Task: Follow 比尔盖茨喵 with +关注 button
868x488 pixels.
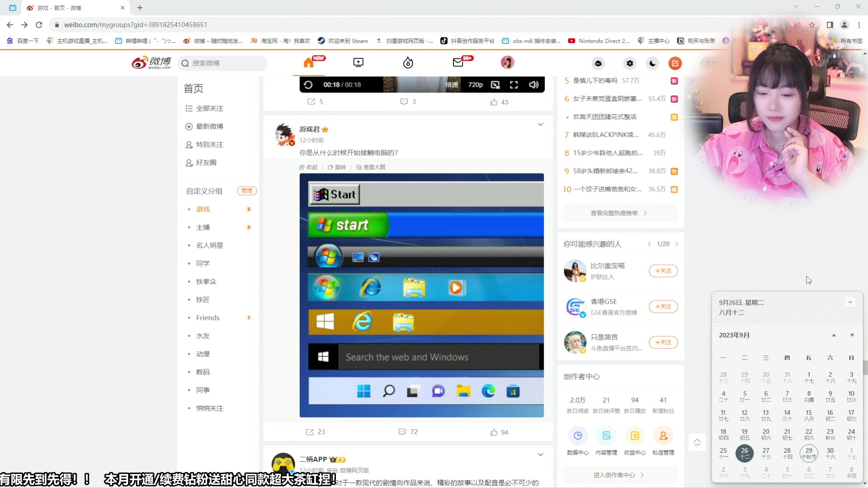Action: pos(663,271)
